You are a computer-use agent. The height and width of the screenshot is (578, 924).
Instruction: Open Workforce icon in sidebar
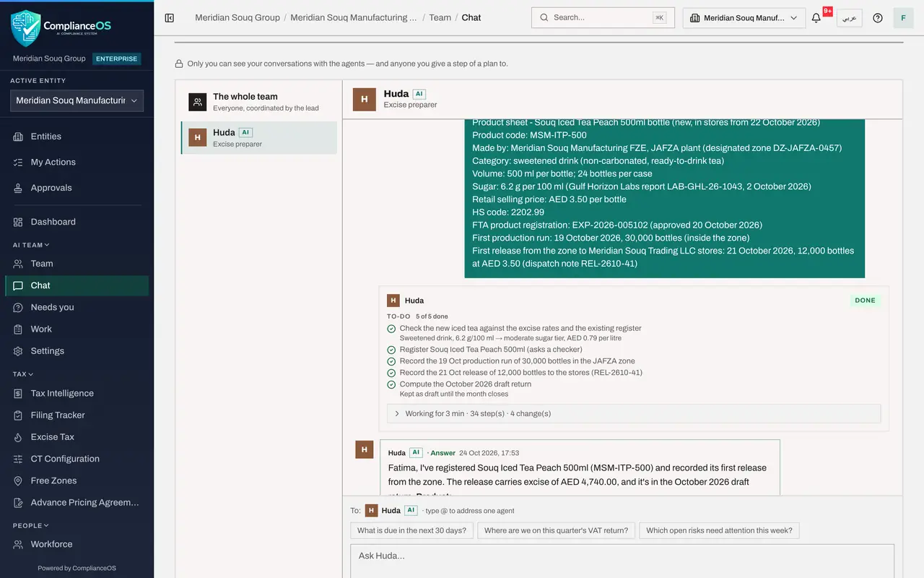pos(18,544)
